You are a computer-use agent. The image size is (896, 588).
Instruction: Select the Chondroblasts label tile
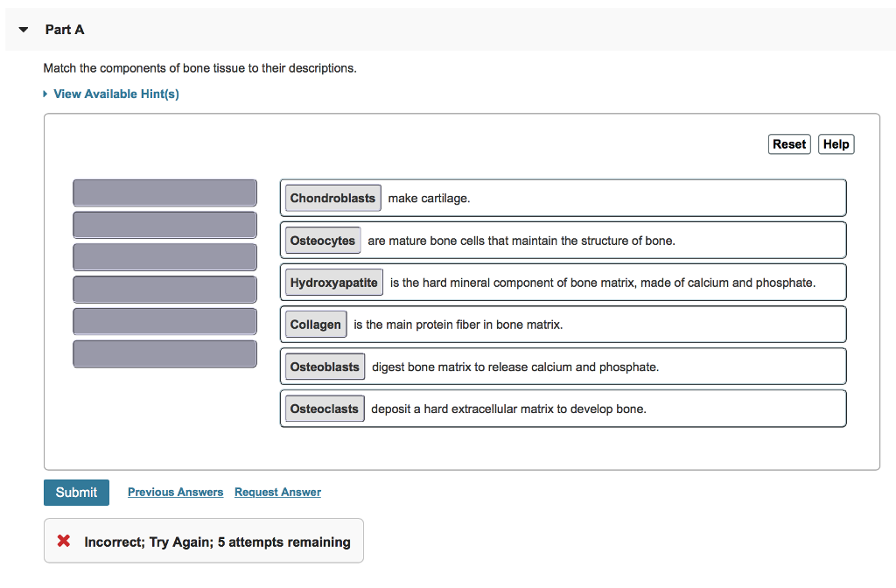point(332,198)
